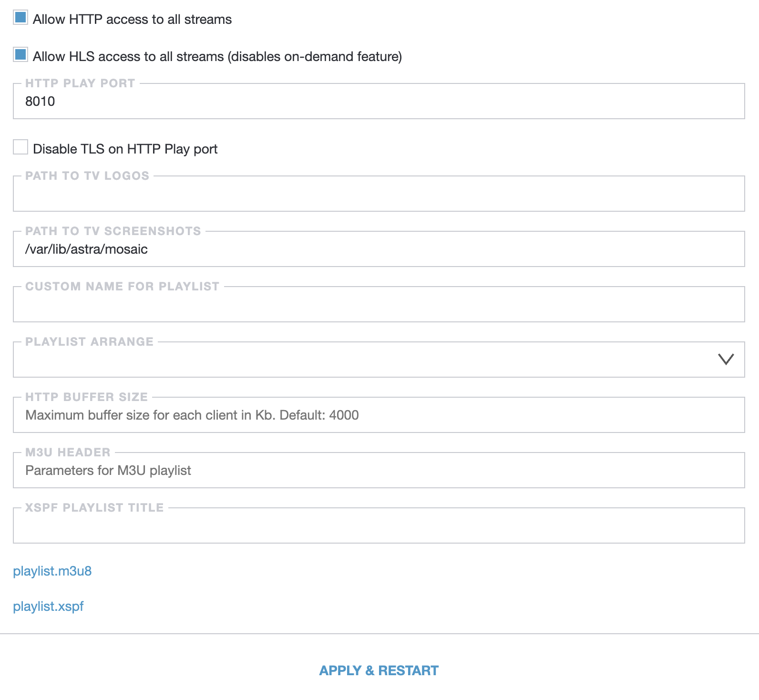Screen dimensions: 759x700
Task: Select the Custom Name for Playlist input
Action: (x=379, y=304)
